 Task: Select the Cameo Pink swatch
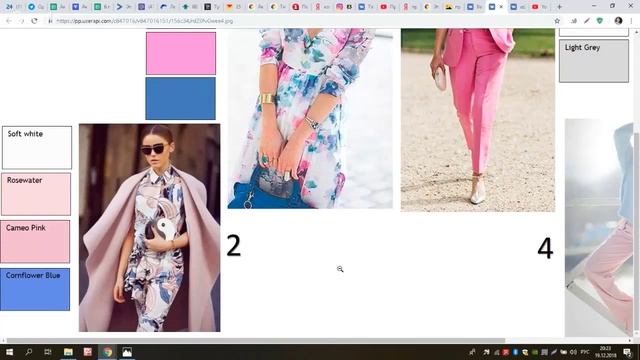click(x=35, y=242)
